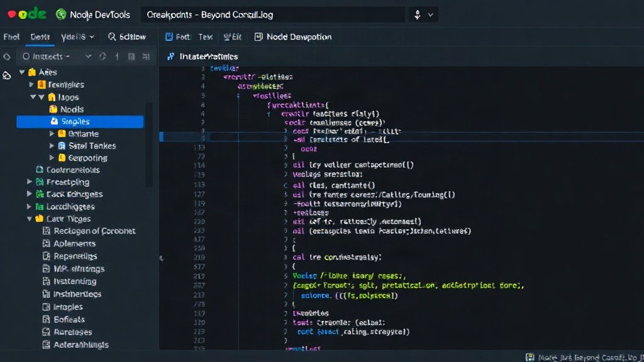This screenshot has height=362, width=644.
Task: Click the code line 'oil tcy votlger centapetsned()'
Action: (x=353, y=165)
